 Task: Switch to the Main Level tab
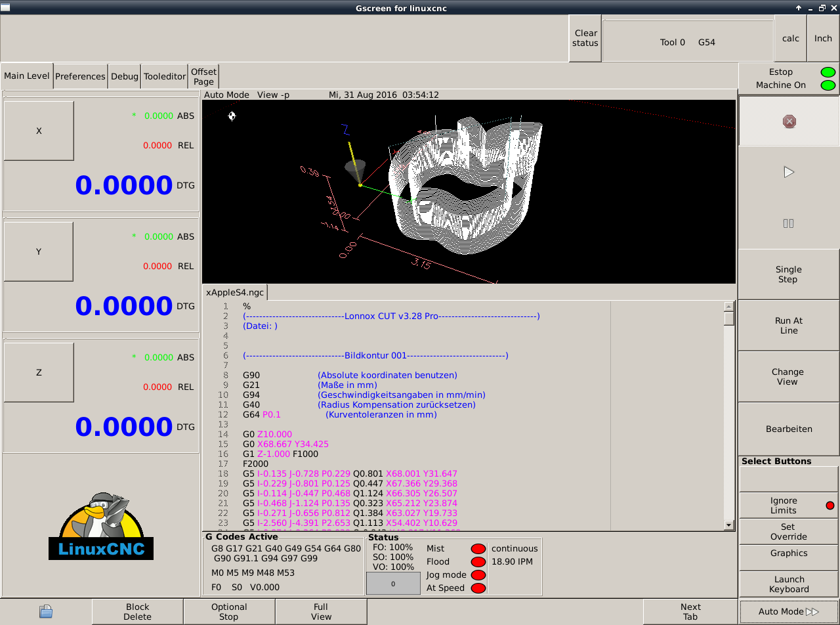(27, 76)
